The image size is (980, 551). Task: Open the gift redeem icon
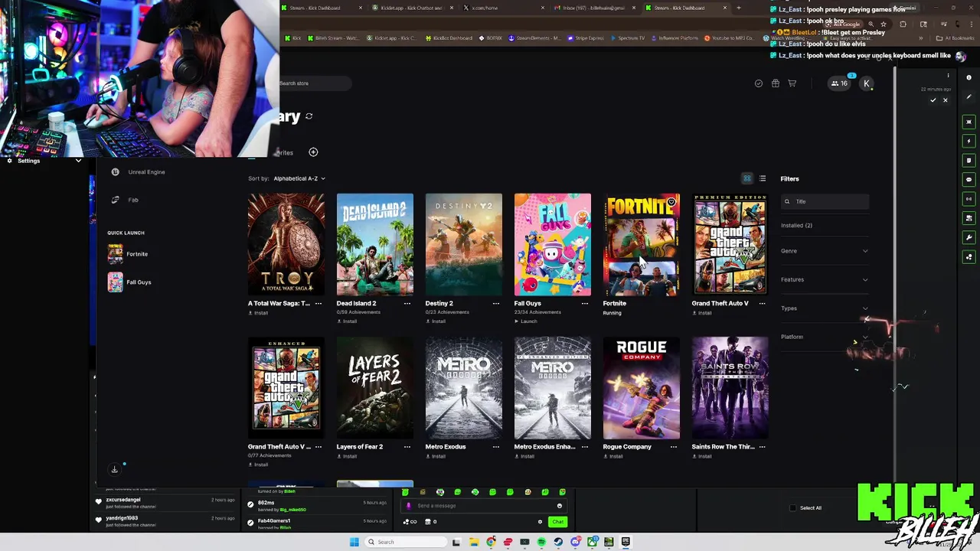pos(776,83)
